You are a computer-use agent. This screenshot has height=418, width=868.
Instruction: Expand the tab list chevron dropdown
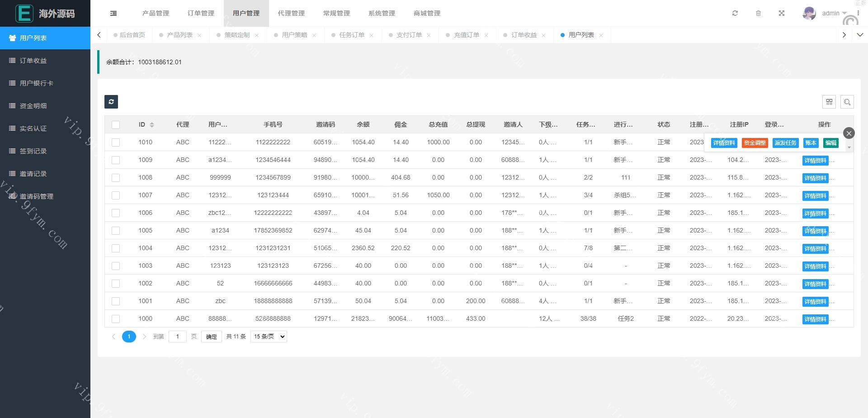point(860,35)
